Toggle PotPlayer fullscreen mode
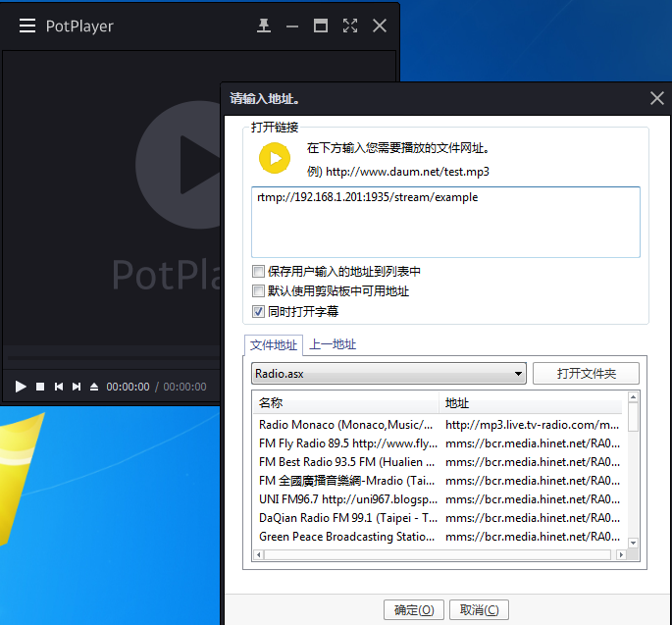 [x=350, y=26]
